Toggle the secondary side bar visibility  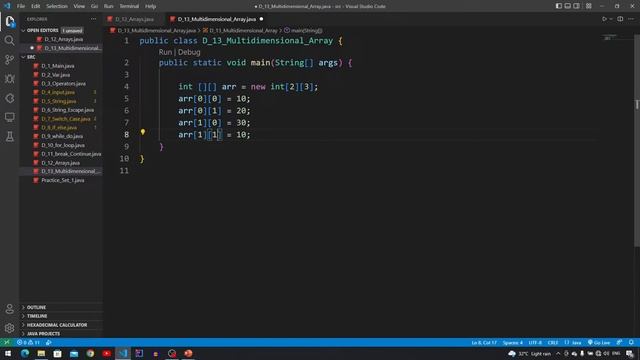click(x=576, y=6)
